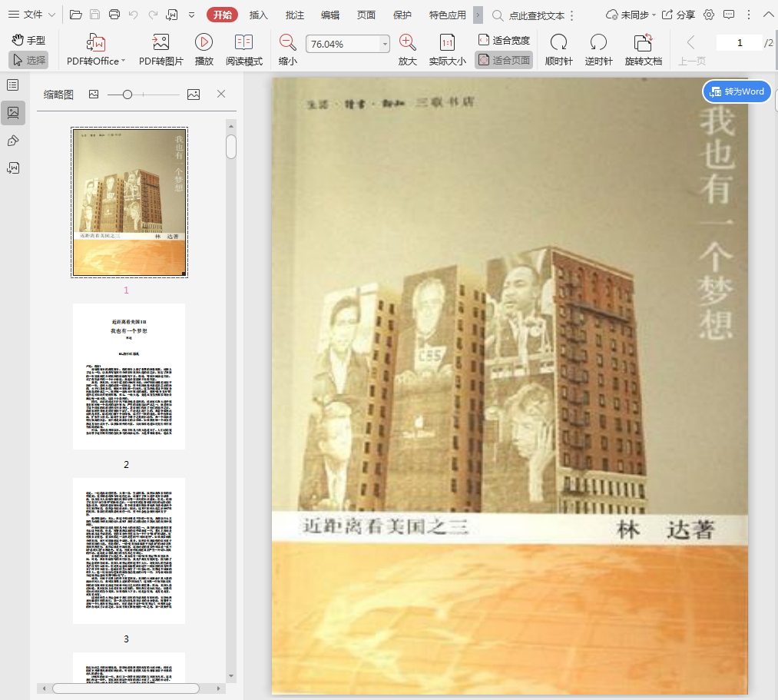Close the 缩略图 panel

(x=221, y=94)
